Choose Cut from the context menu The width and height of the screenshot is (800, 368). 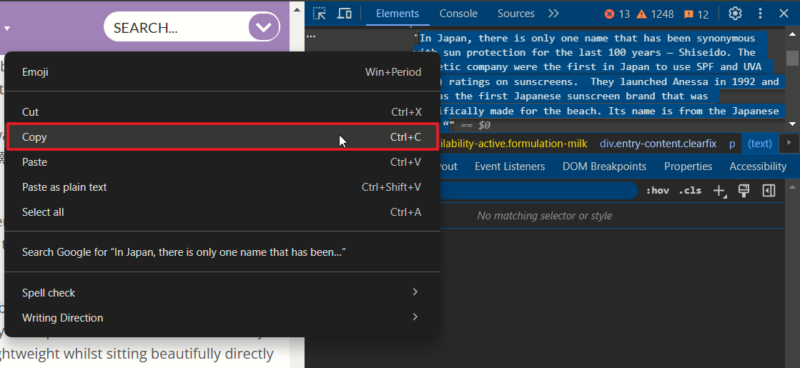222,112
